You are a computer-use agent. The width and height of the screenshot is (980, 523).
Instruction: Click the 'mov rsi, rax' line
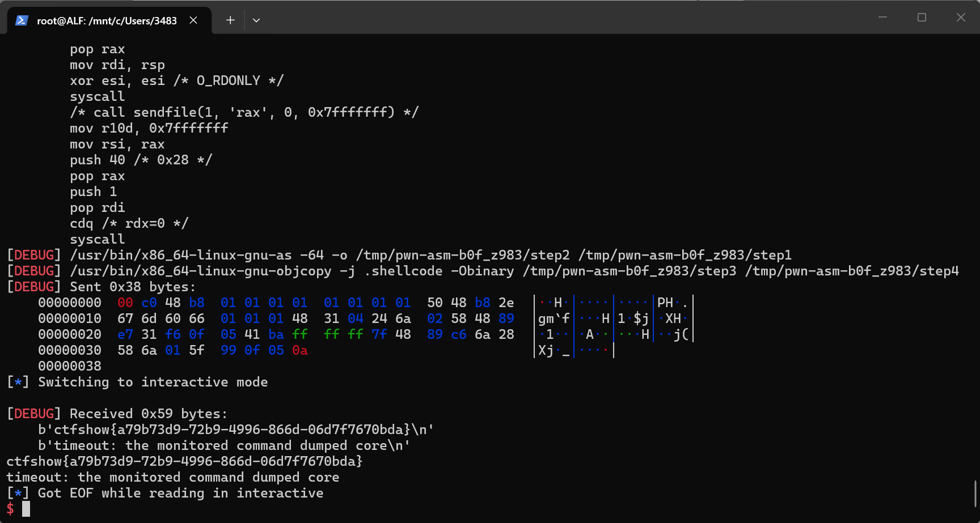click(x=117, y=144)
